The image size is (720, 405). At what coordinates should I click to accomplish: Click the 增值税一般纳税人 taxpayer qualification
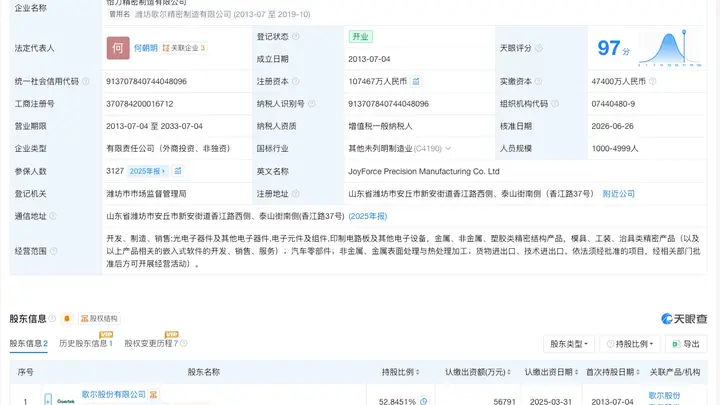pos(380,126)
